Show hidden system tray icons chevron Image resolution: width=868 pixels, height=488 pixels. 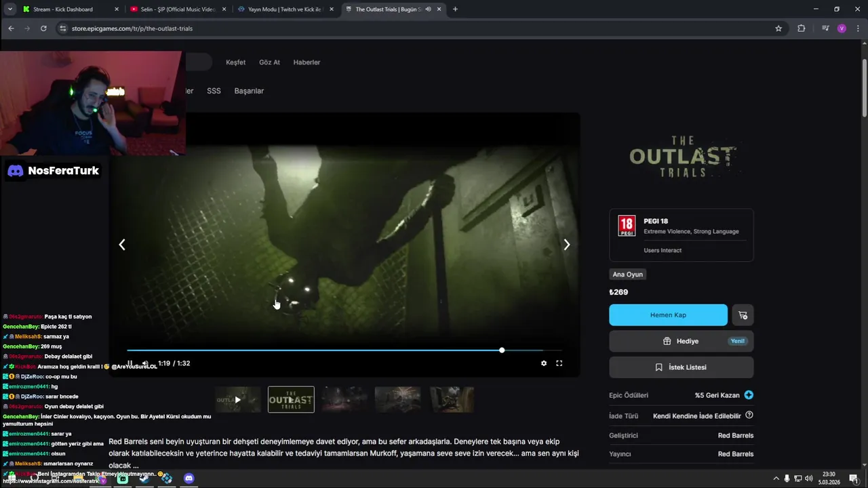pos(776,479)
